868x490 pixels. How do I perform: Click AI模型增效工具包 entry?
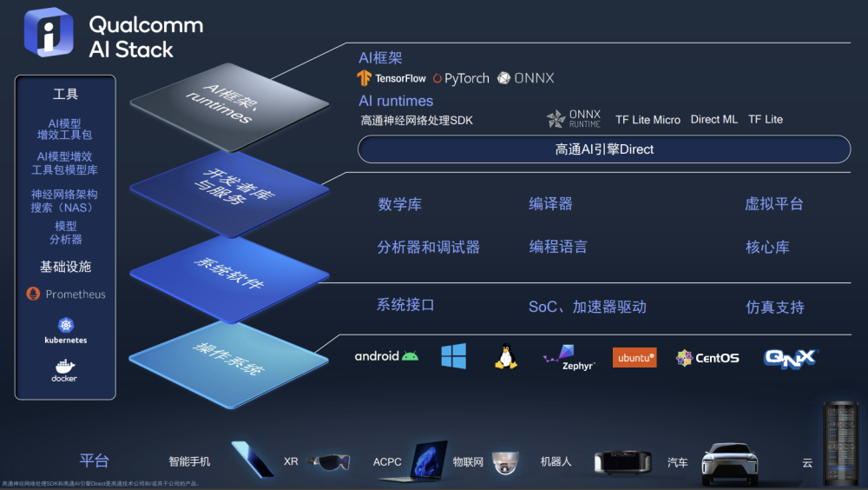[x=65, y=129]
